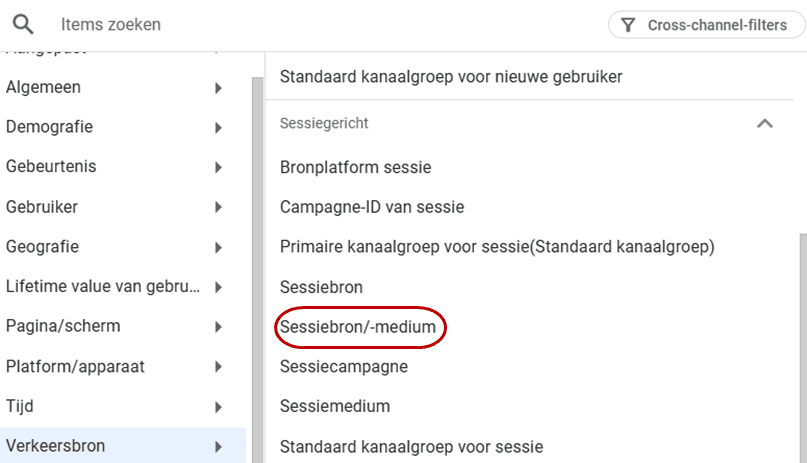Open the Gebeurtenis submenu arrow
This screenshot has height=463, width=807.
click(218, 167)
